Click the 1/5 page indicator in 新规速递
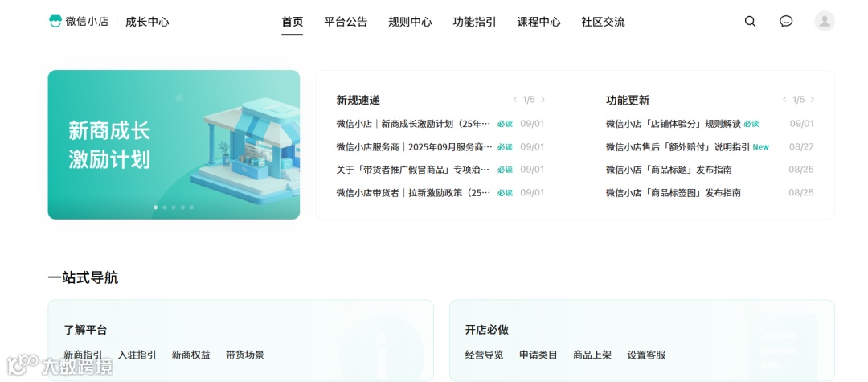This screenshot has height=382, width=868. pos(529,100)
